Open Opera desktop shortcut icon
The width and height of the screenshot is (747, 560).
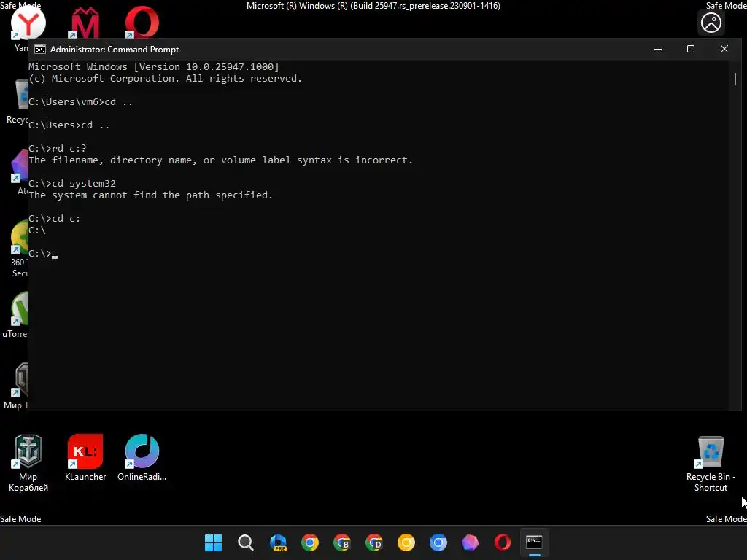coord(142,23)
